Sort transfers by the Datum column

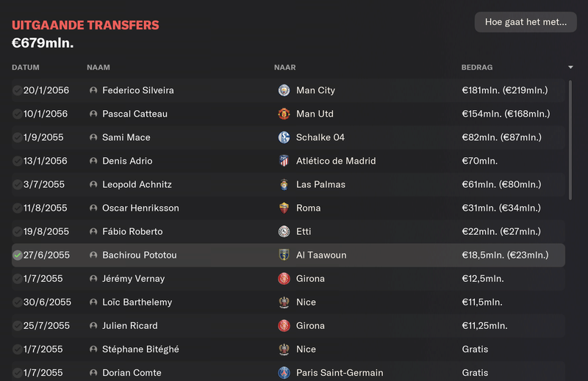pyautogui.click(x=26, y=68)
